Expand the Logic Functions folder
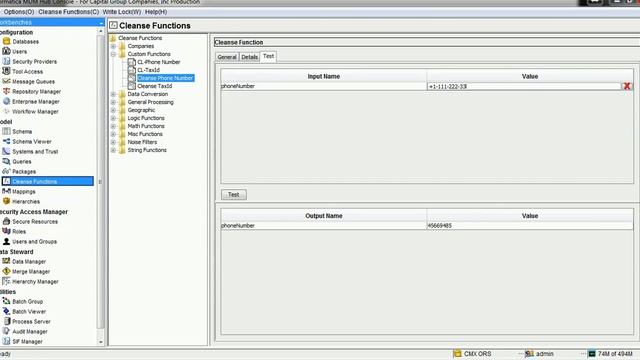The height and width of the screenshot is (360, 640). click(x=113, y=118)
